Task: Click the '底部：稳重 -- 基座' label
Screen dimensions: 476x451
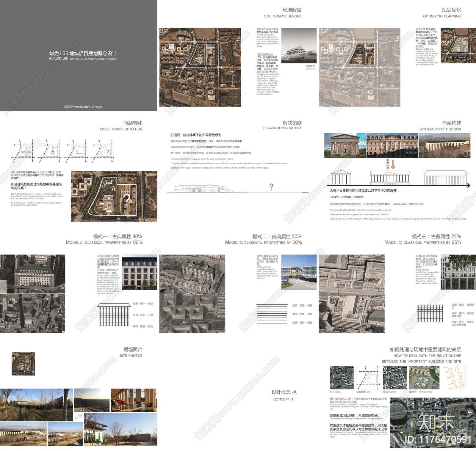Action: pos(143,326)
